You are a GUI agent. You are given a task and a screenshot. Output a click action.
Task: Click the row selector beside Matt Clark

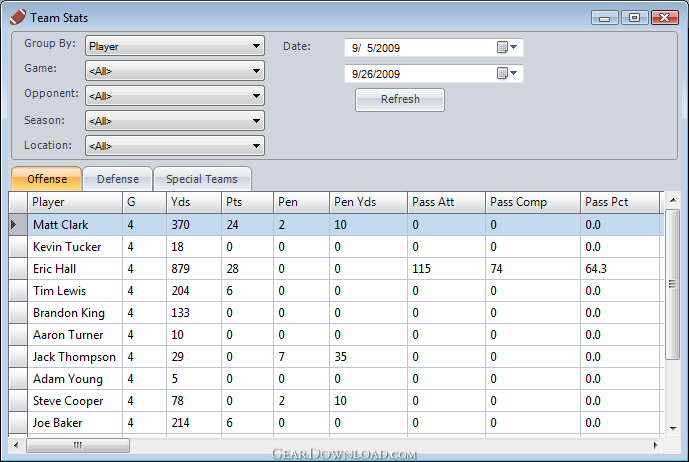(x=18, y=225)
